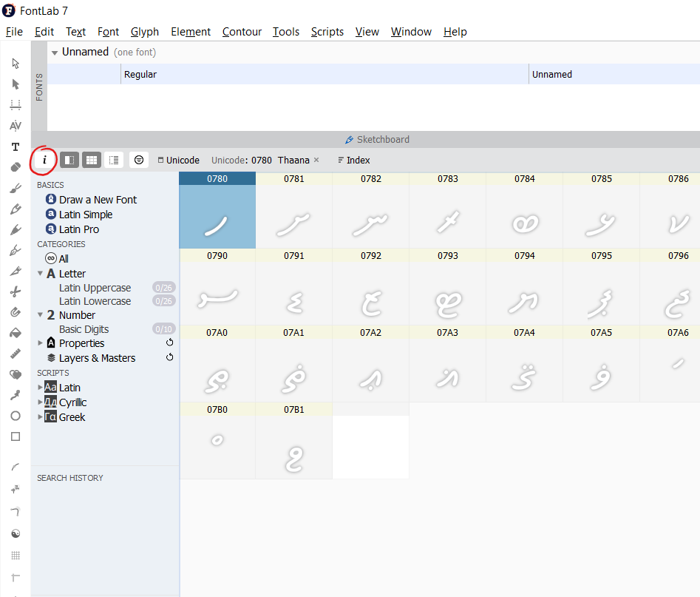Select the Ellipse tool
Screen dimensions: 700x597
16,416
